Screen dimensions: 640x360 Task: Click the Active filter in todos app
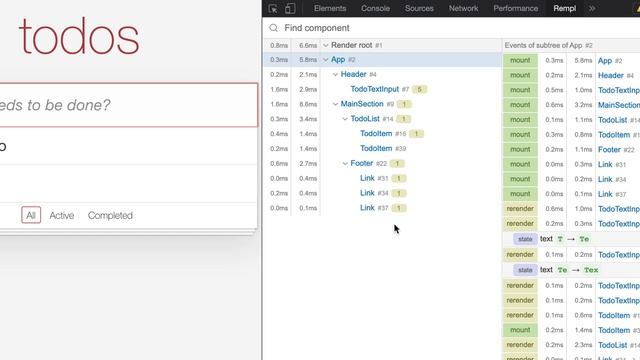click(x=62, y=215)
